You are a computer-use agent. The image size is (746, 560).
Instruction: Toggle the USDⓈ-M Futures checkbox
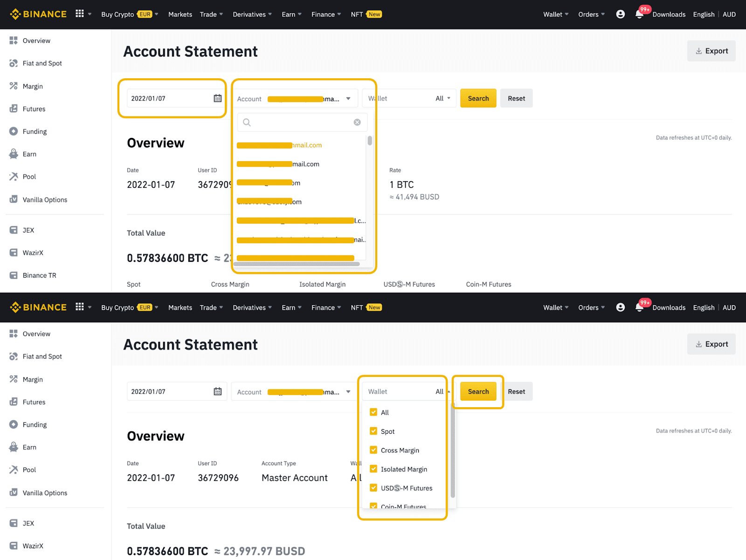(x=373, y=488)
